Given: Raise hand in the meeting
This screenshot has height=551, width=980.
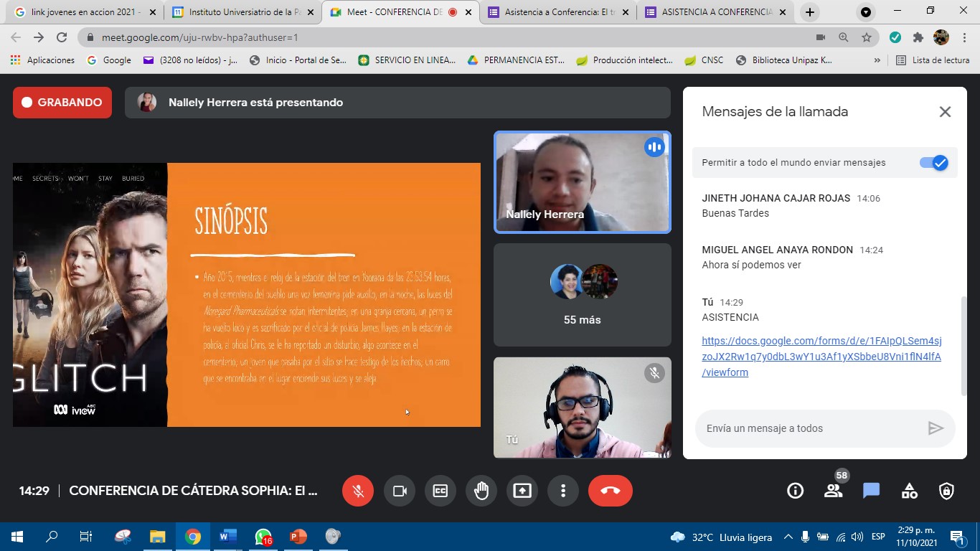Looking at the screenshot, I should pos(481,491).
